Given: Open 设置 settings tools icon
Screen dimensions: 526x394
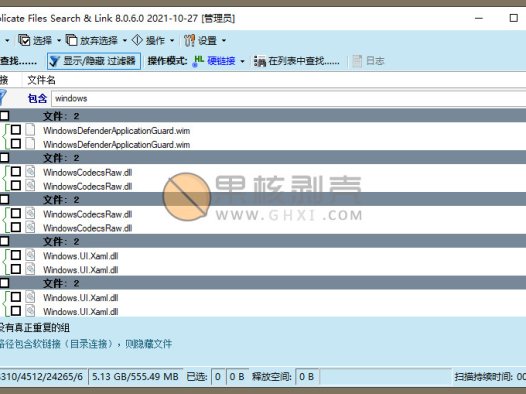Looking at the screenshot, I should pyautogui.click(x=190, y=41).
